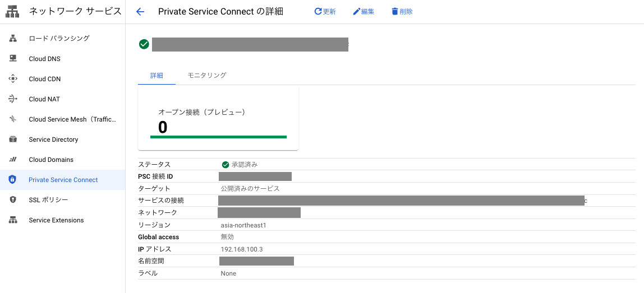Click the back arrow icon
The width and height of the screenshot is (644, 293).
pos(140,12)
